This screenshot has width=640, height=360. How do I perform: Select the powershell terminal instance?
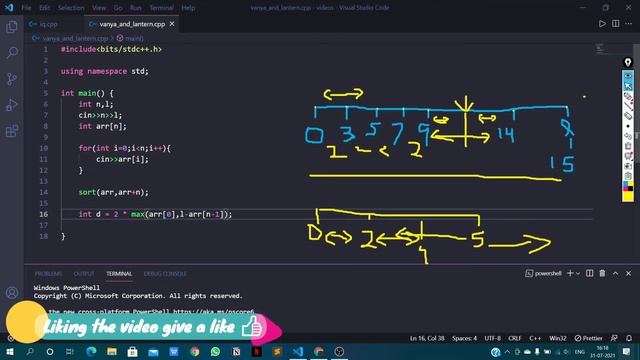point(543,273)
